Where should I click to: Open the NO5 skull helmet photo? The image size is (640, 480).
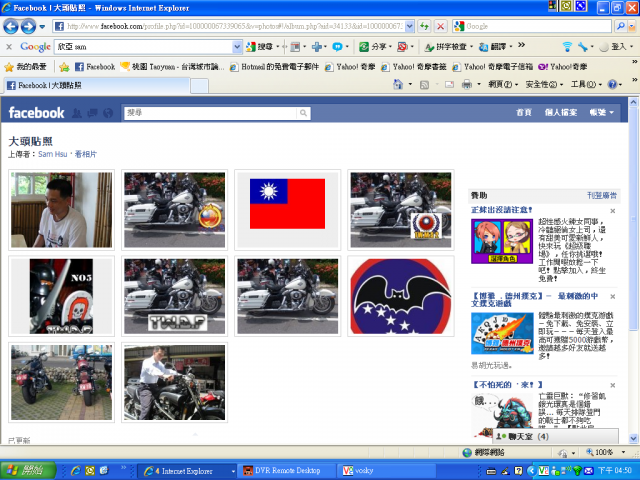click(x=61, y=296)
